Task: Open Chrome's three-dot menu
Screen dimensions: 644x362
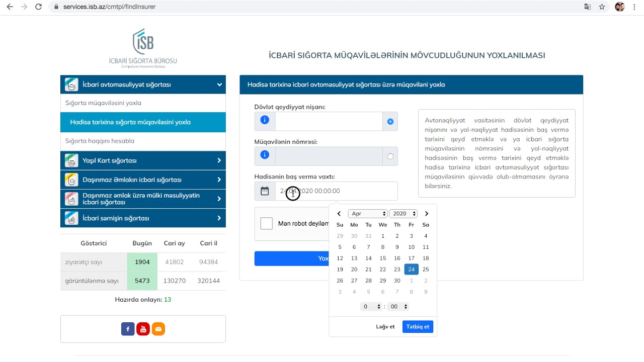Action: pyautogui.click(x=635, y=7)
